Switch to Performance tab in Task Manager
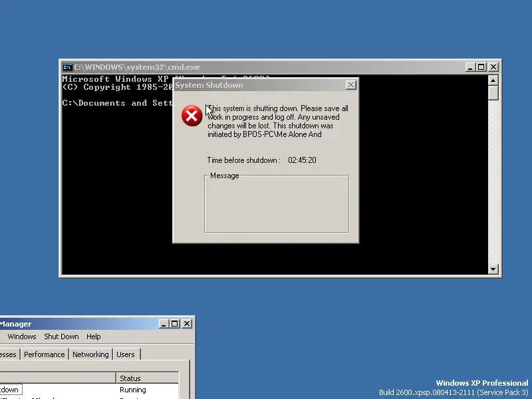 tap(45, 354)
